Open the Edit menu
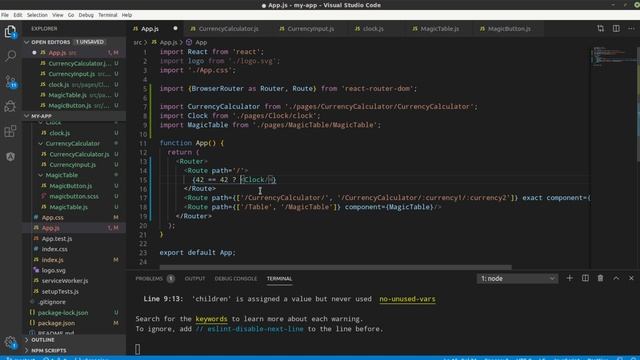 pos(18,15)
